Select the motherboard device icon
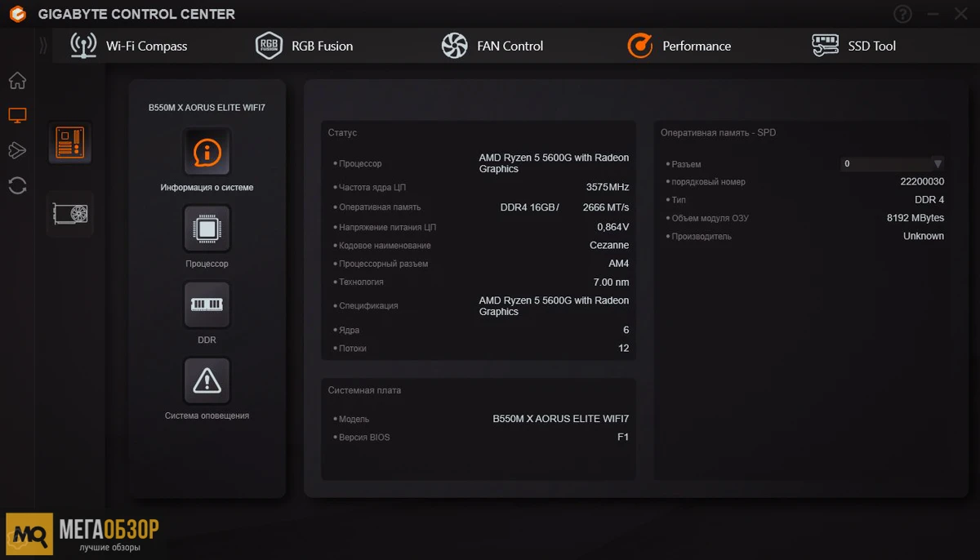 pyautogui.click(x=70, y=142)
